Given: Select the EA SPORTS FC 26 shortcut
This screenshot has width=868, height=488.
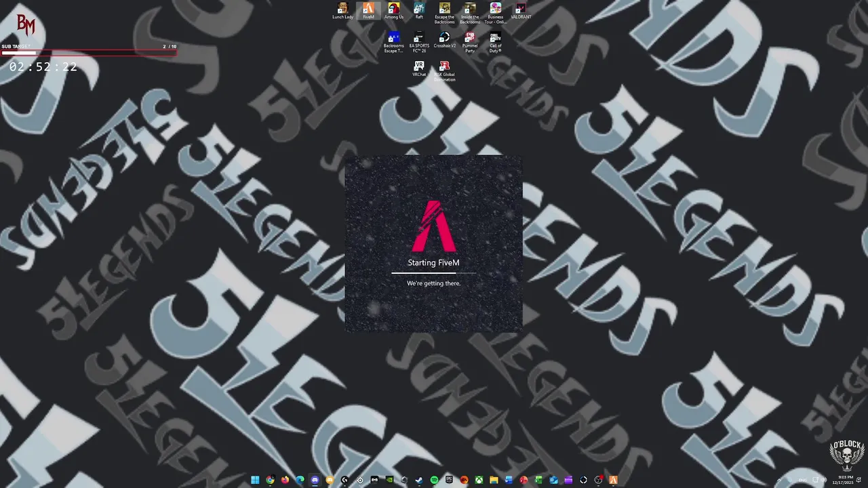Looking at the screenshot, I should [419, 42].
